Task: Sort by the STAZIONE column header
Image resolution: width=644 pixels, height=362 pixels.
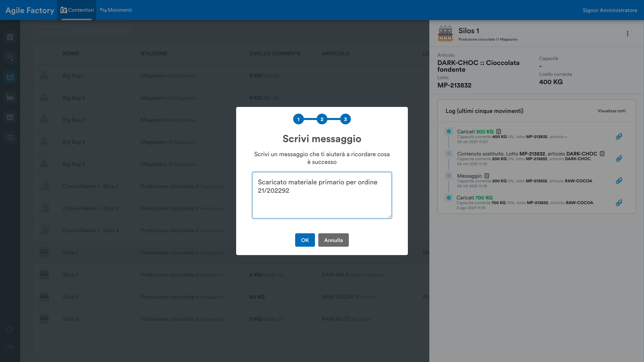Action: tap(154, 54)
